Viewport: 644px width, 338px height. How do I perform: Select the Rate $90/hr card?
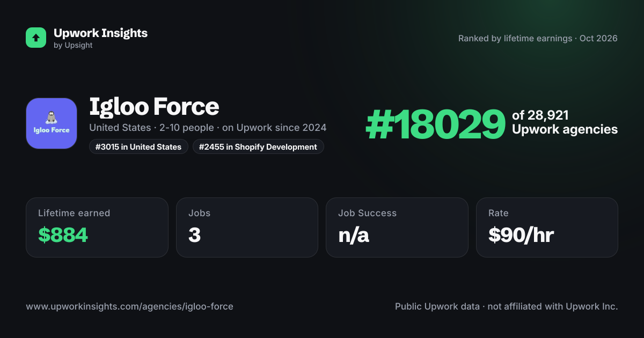(547, 227)
